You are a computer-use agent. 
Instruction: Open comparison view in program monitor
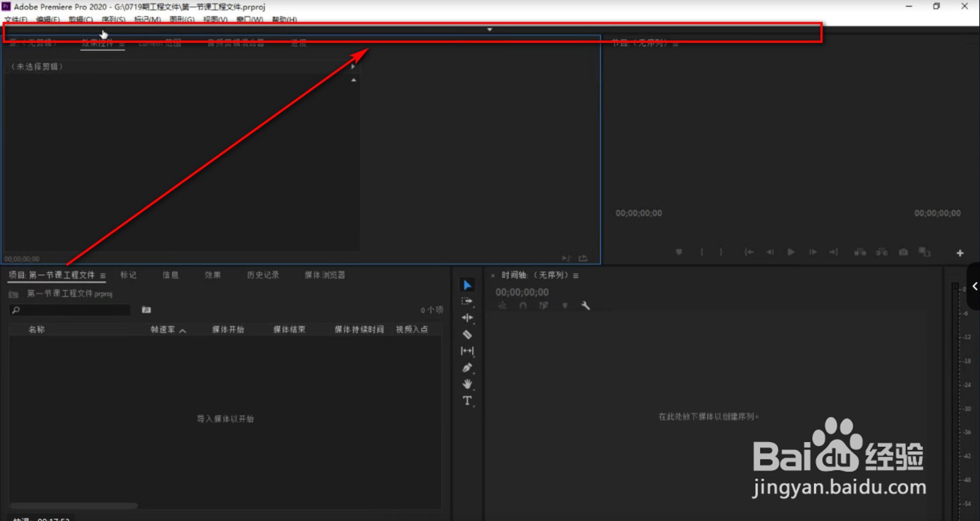924,252
